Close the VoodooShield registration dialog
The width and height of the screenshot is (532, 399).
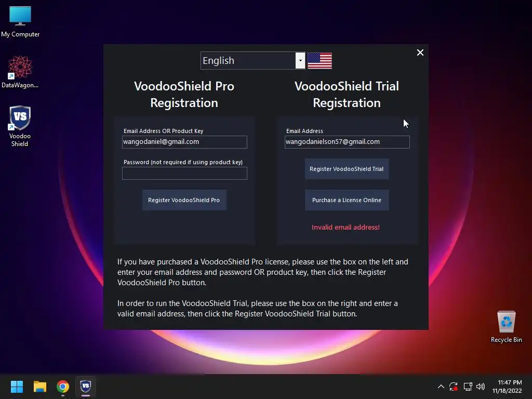point(420,52)
